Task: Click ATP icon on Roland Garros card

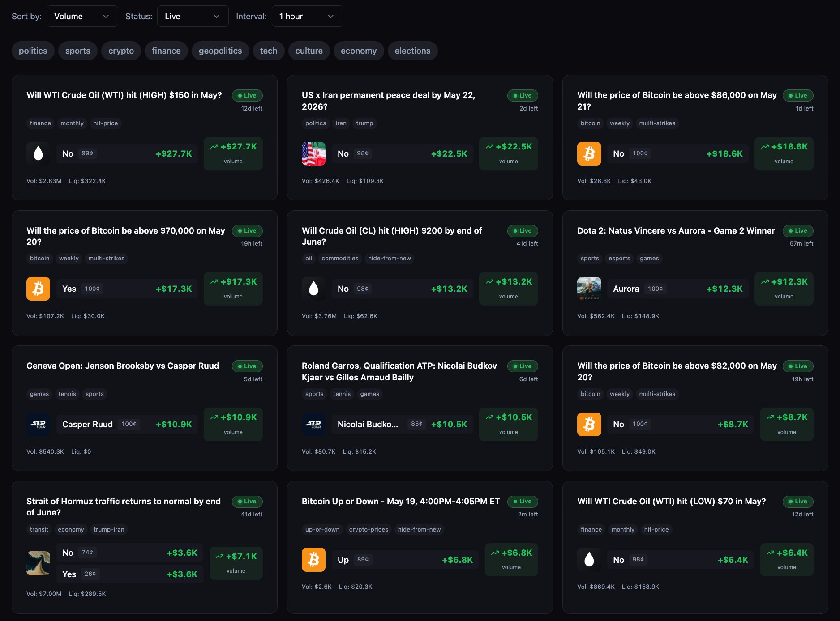Action: click(x=314, y=424)
